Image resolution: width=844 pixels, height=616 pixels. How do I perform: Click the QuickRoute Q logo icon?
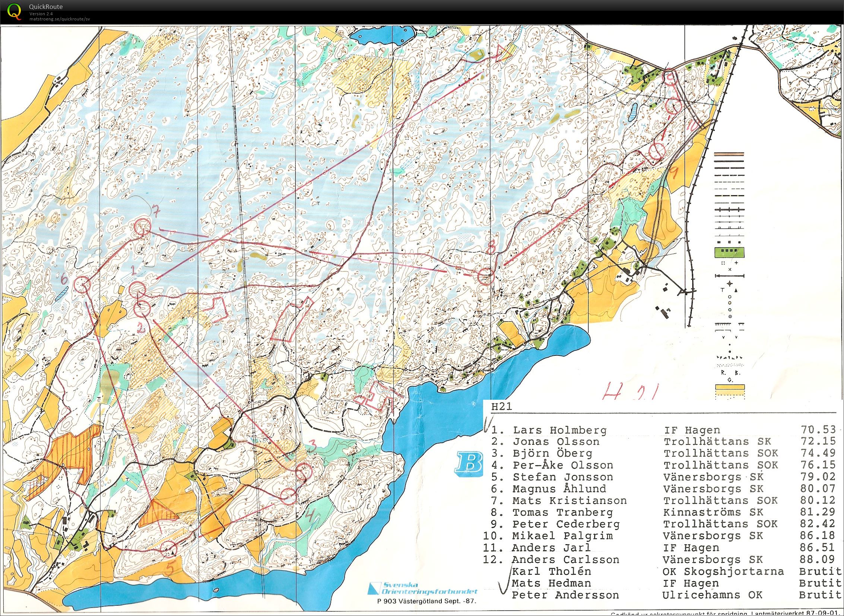[14, 11]
